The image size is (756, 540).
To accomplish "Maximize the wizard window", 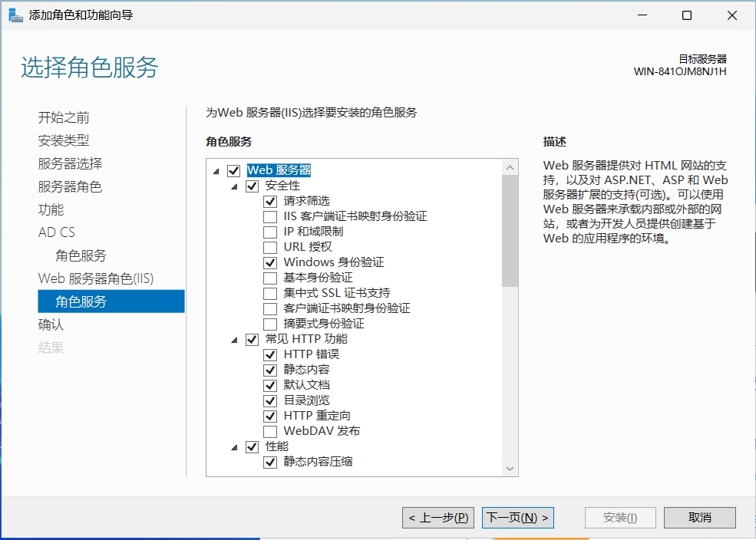I will click(687, 15).
